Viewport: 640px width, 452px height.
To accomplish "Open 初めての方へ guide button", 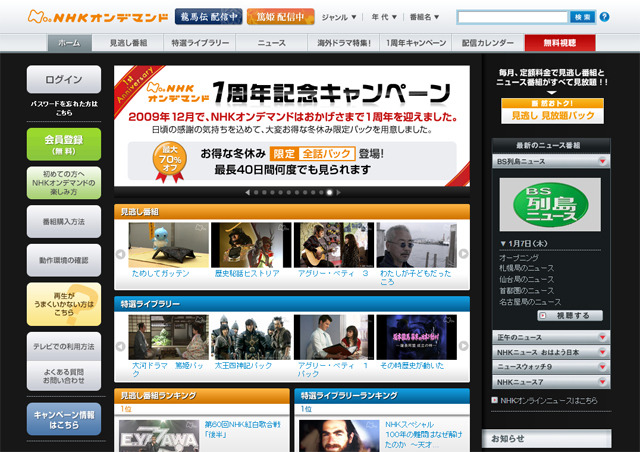I will 64,183.
